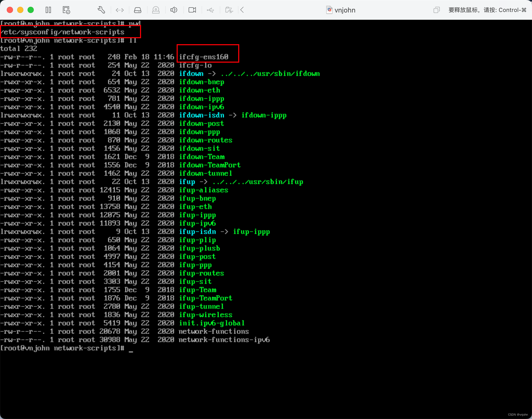Click the ifup-sit entry
The image size is (532, 419).
195,281
